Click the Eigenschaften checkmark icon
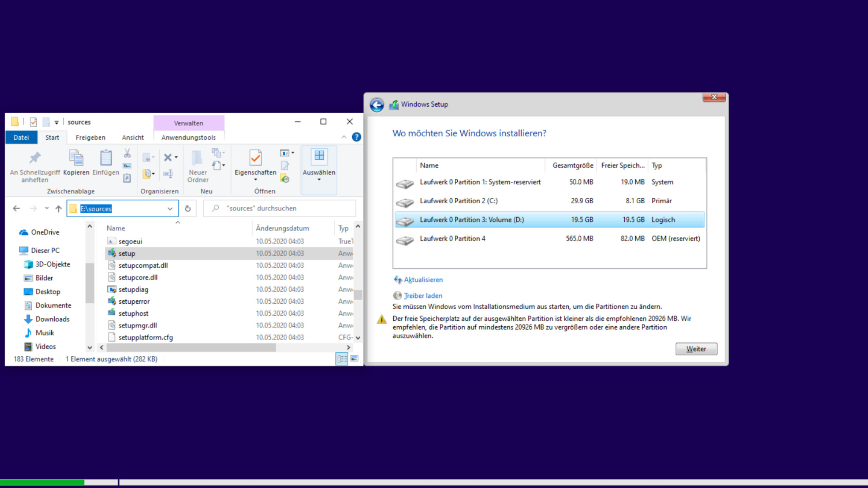 tap(256, 158)
